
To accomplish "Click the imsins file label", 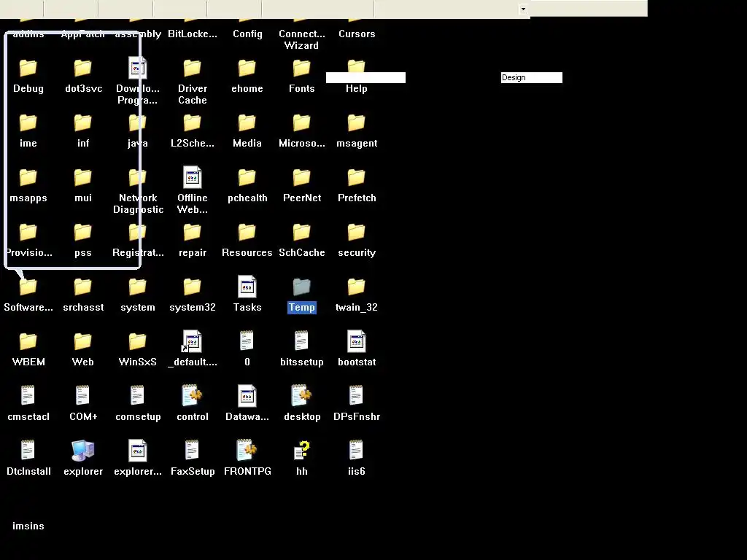I will [28, 526].
